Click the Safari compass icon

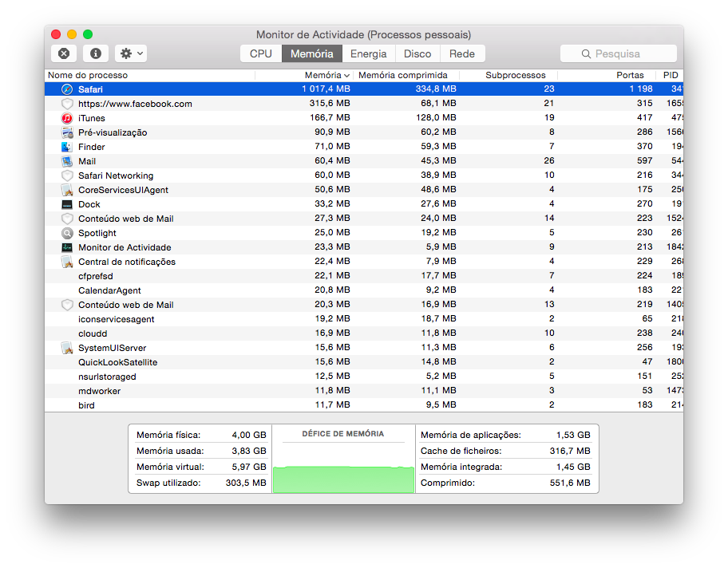pos(67,89)
